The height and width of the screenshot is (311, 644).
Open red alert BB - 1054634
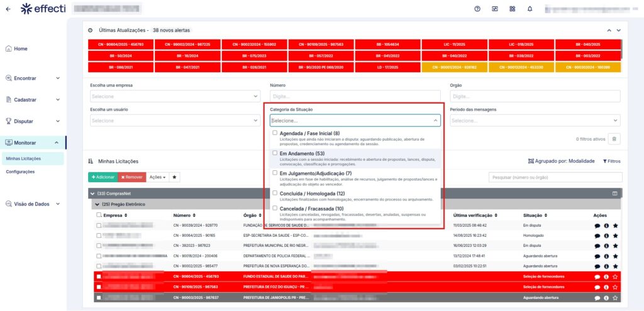coord(387,45)
